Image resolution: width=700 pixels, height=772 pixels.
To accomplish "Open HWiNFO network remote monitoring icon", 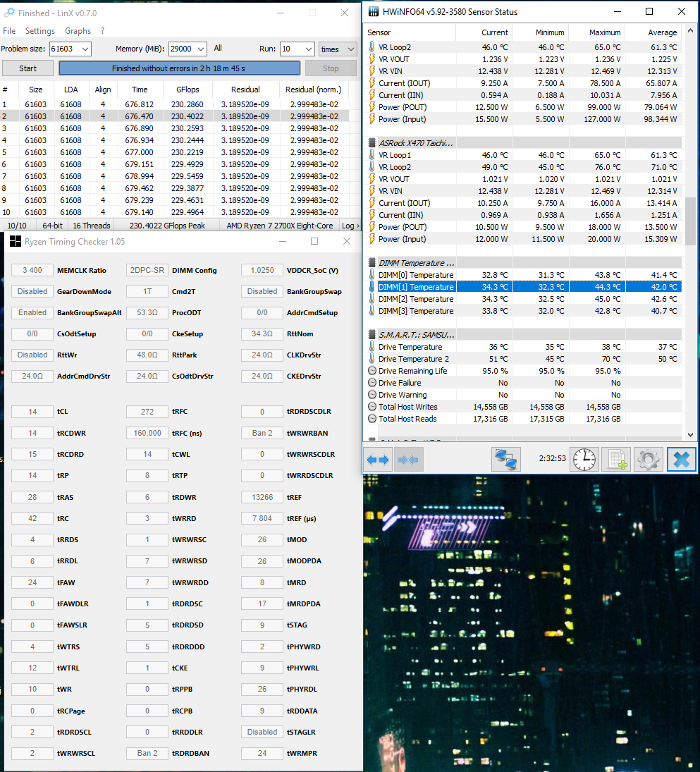I will (505, 460).
